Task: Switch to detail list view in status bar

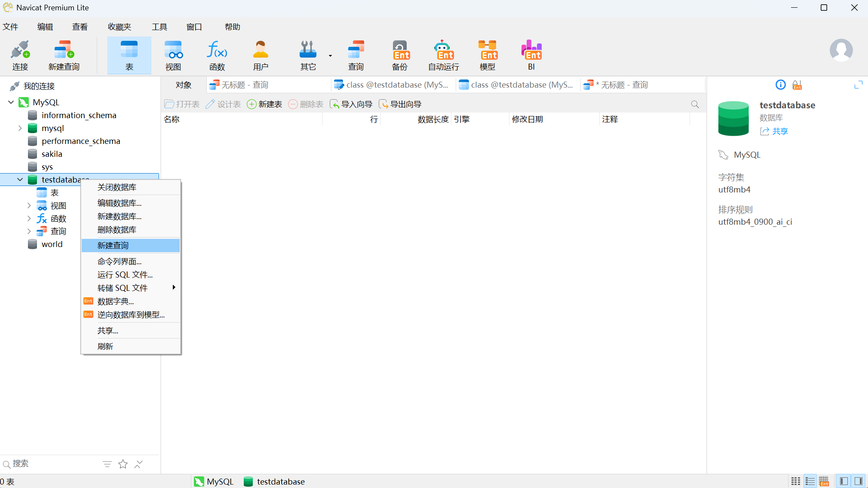Action: (810, 481)
